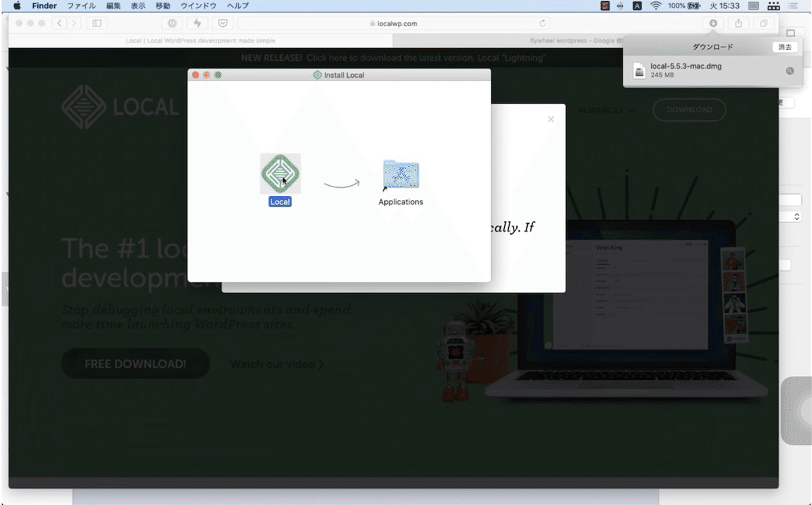Image resolution: width=812 pixels, height=505 pixels.
Task: Reload the localwp.com page
Action: click(543, 23)
